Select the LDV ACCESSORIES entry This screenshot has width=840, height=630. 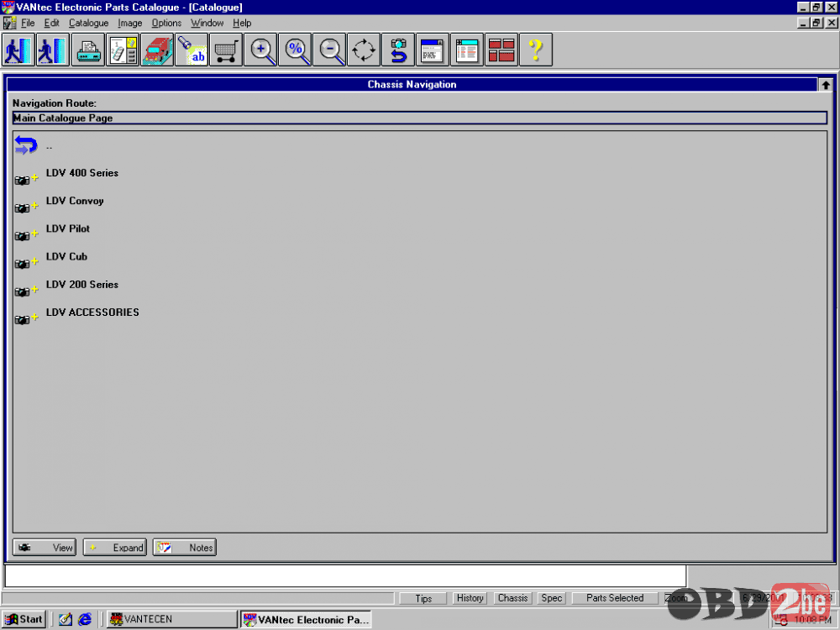(92, 312)
